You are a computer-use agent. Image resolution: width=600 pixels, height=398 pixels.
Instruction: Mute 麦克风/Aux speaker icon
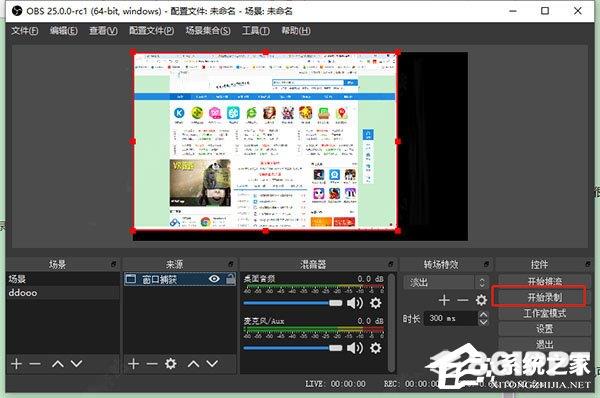pyautogui.click(x=355, y=348)
